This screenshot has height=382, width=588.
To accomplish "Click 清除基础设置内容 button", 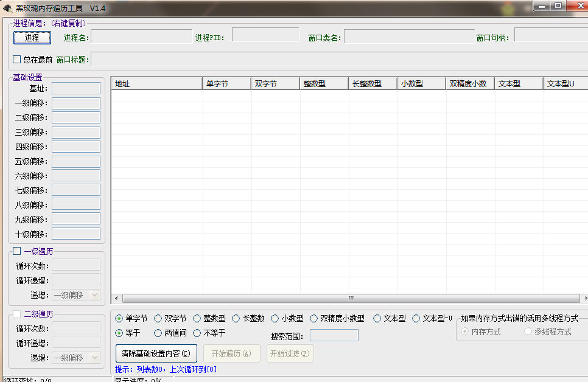I will point(156,353).
